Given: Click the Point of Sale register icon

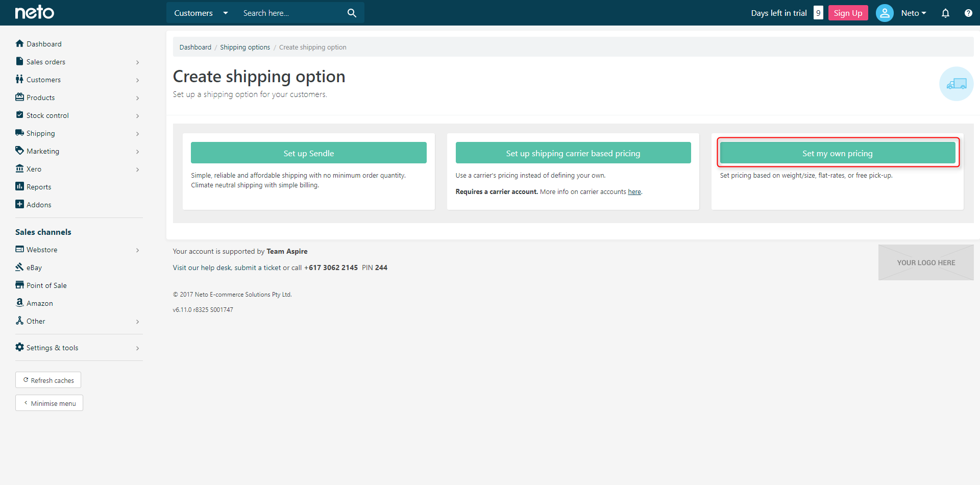Looking at the screenshot, I should tap(19, 285).
